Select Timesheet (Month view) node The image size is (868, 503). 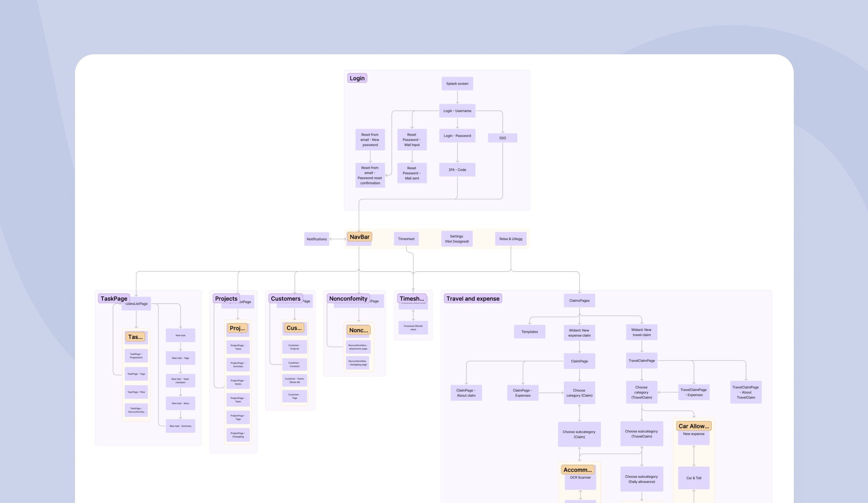(413, 327)
